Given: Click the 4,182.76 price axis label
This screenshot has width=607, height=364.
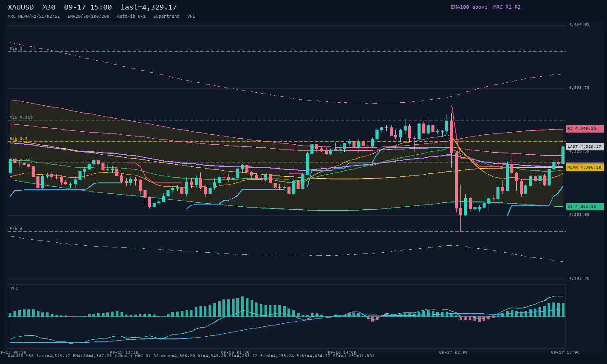Looking at the screenshot, I should pyautogui.click(x=579, y=278).
